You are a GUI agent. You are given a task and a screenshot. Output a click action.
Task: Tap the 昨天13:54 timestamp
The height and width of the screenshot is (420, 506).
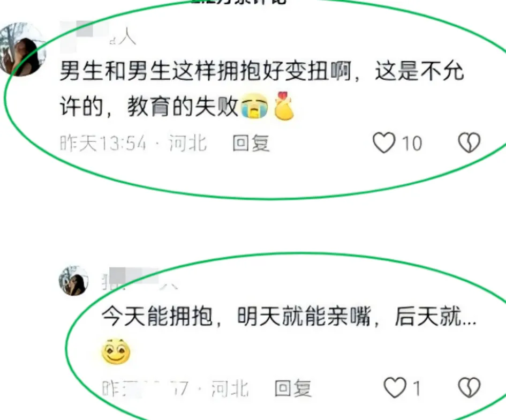[x=103, y=142]
